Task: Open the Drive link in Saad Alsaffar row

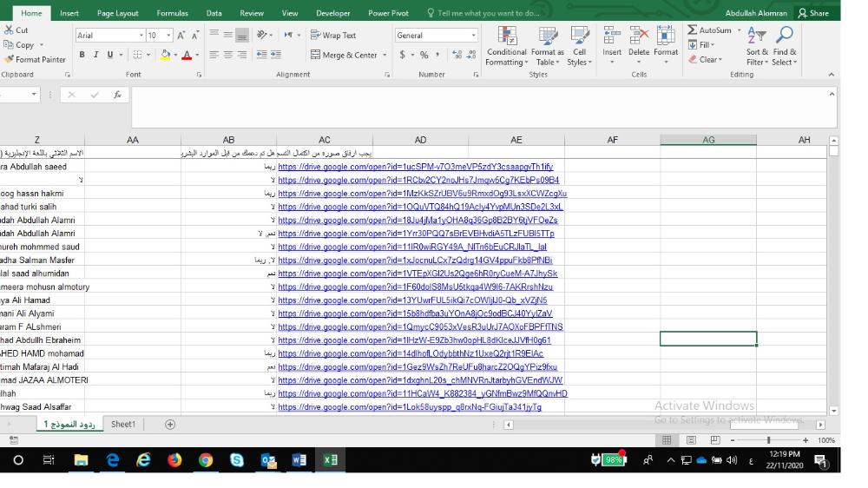Action: click(410, 407)
